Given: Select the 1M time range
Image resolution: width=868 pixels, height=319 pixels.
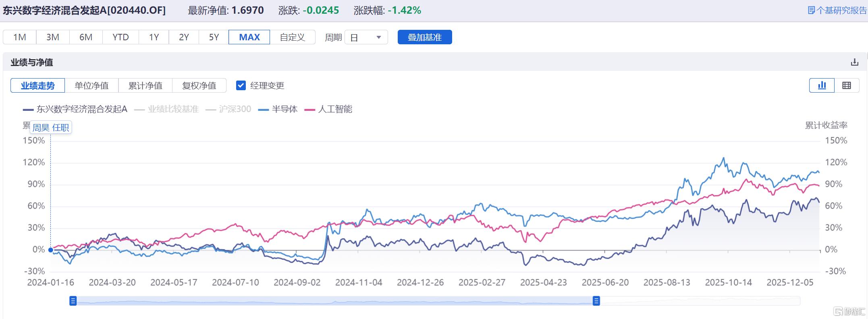Looking at the screenshot, I should [x=20, y=37].
